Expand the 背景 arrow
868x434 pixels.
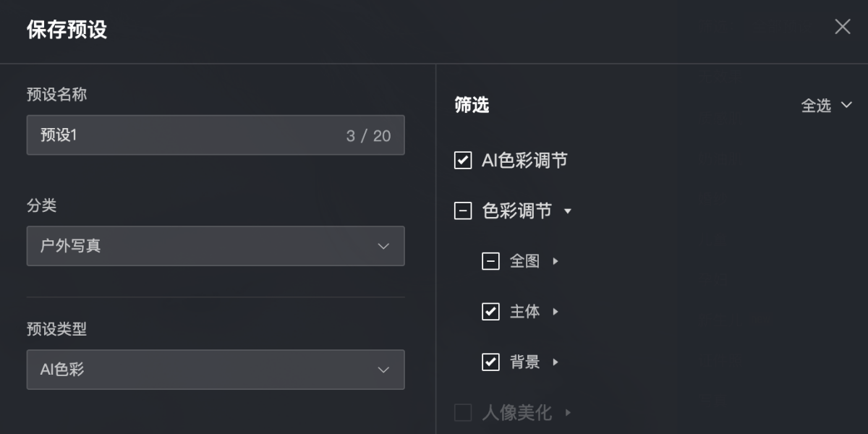tap(556, 362)
